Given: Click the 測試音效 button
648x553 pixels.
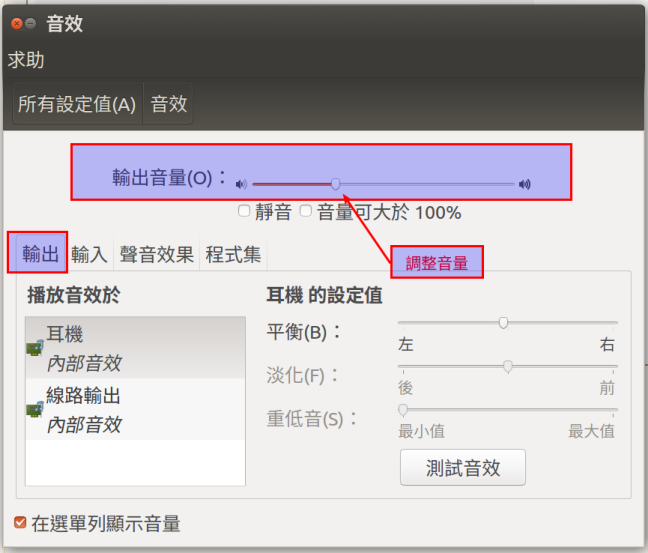Looking at the screenshot, I should coord(463,468).
